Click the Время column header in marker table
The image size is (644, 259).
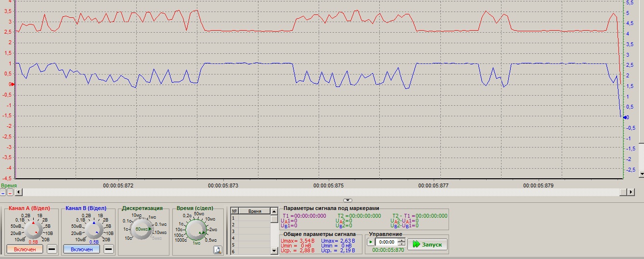pyautogui.click(x=255, y=211)
